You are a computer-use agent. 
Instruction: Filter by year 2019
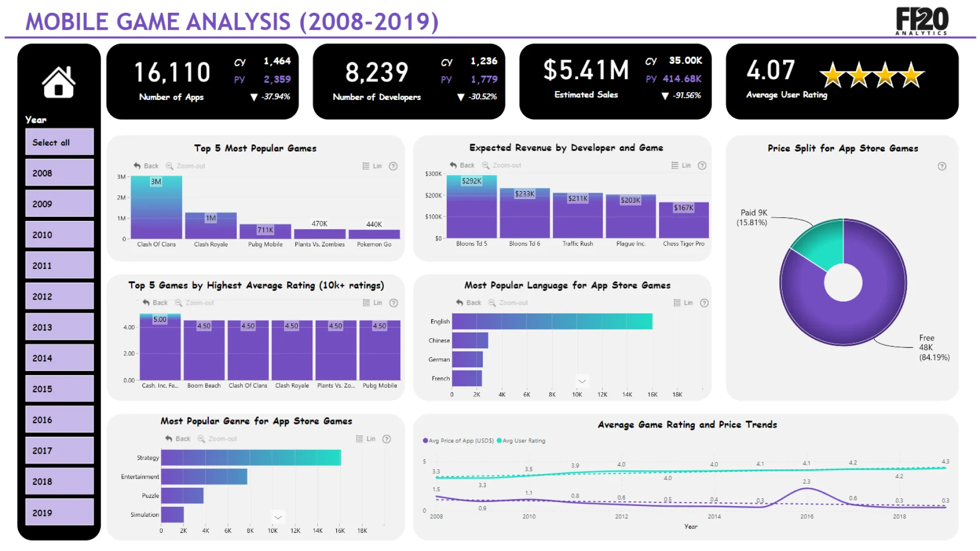(x=60, y=512)
